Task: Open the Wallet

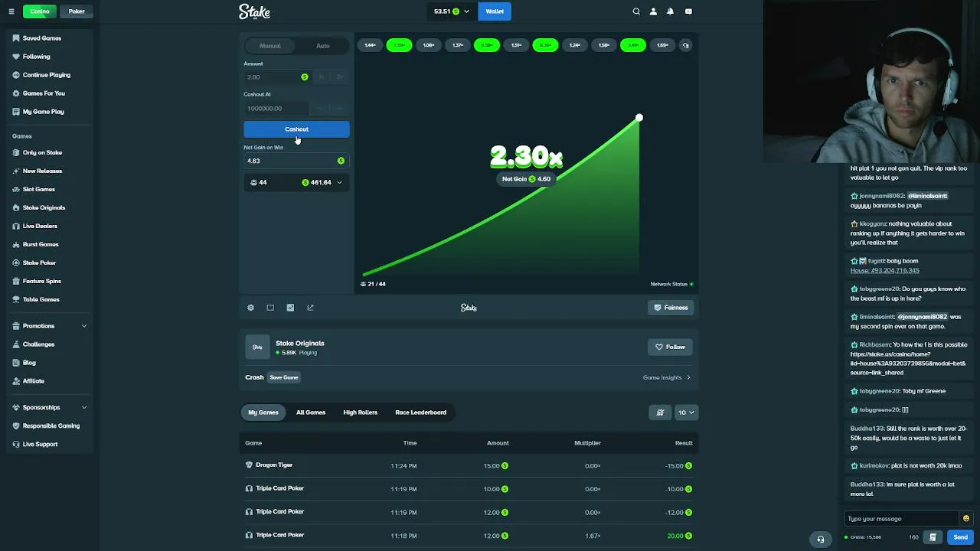Action: click(x=495, y=11)
